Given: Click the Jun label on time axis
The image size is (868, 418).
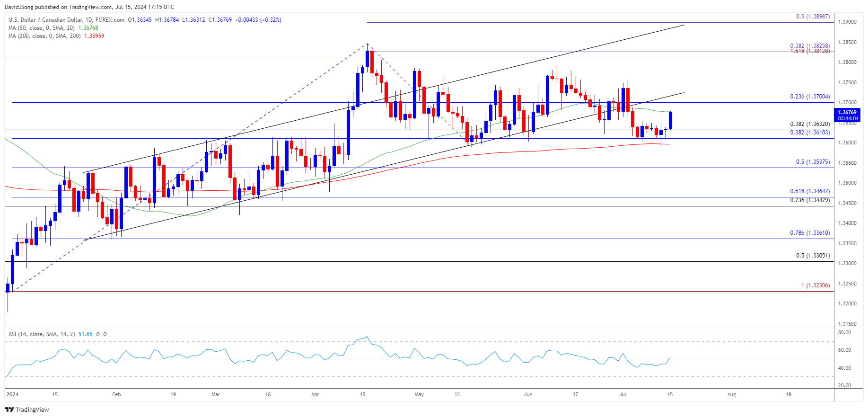Looking at the screenshot, I should (x=528, y=394).
